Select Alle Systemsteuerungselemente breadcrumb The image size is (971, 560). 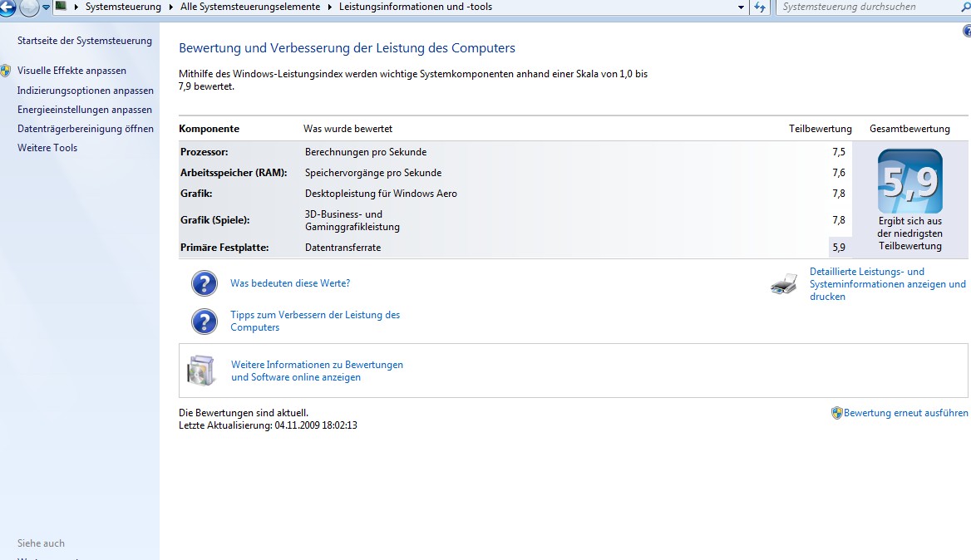point(250,7)
